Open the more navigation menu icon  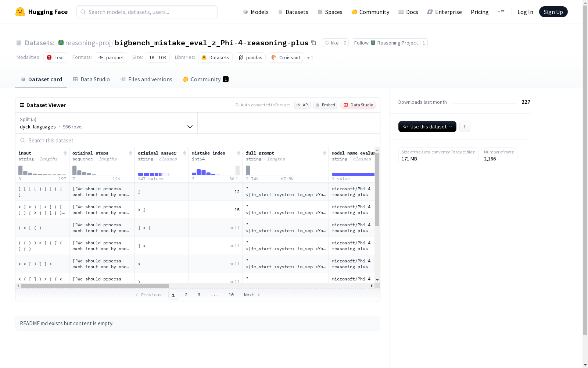[501, 12]
